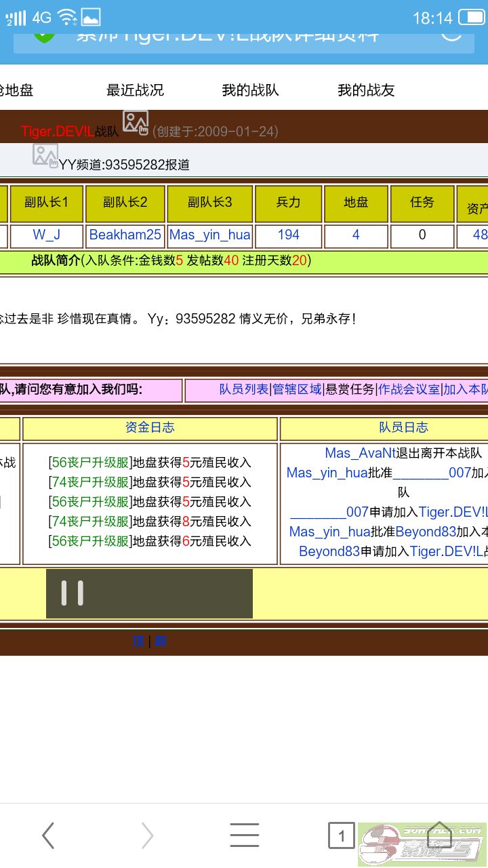Click the 任务 header cell

(x=422, y=202)
